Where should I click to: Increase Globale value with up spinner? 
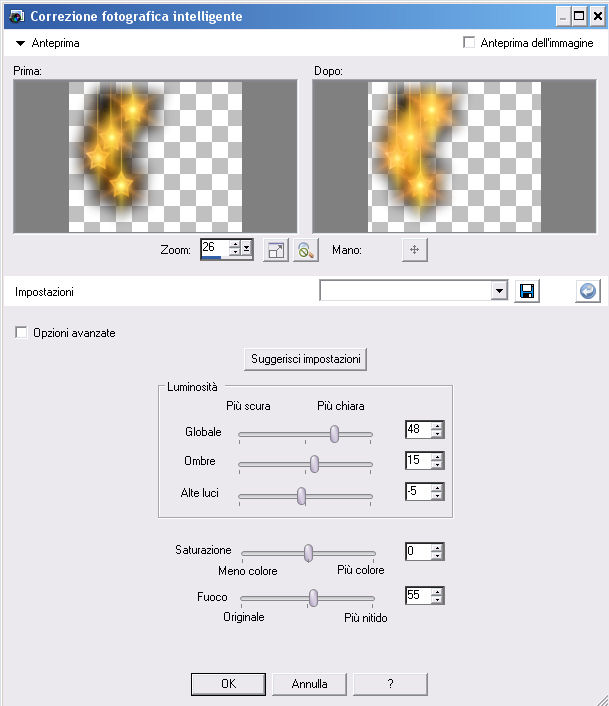(x=437, y=425)
